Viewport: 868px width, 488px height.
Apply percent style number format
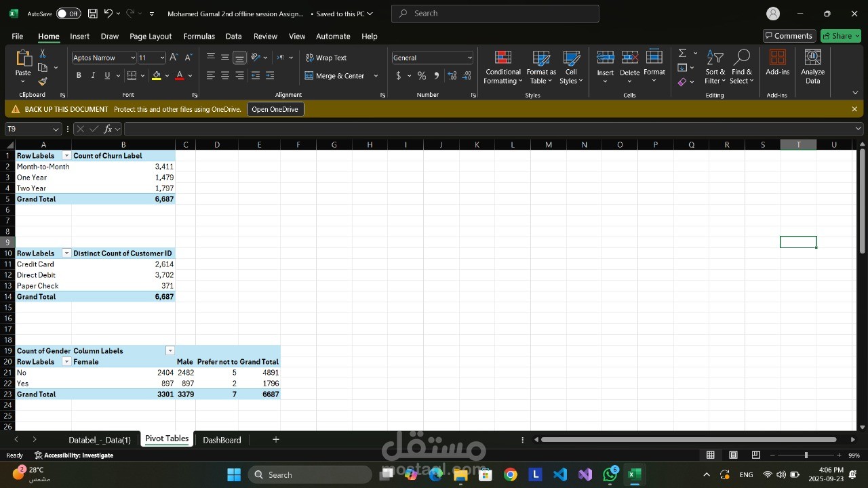coord(422,76)
